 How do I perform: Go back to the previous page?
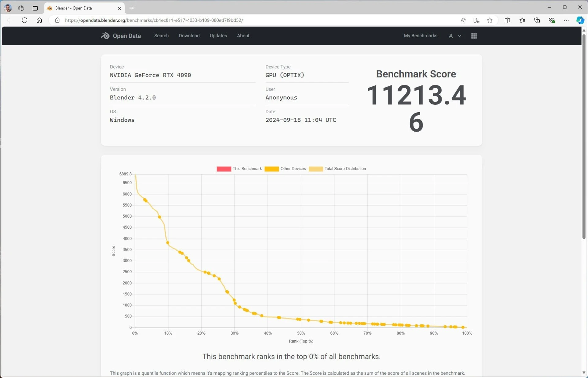coord(10,20)
